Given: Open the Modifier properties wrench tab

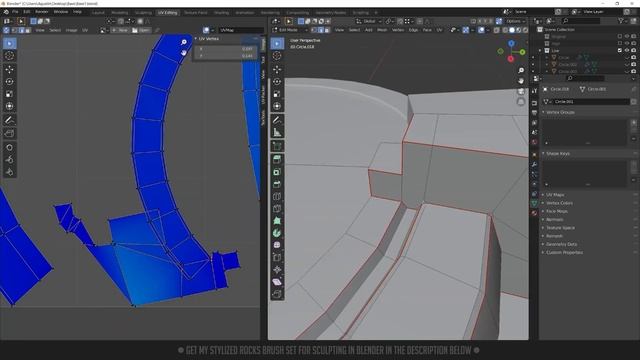Looking at the screenshot, I should (x=534, y=164).
